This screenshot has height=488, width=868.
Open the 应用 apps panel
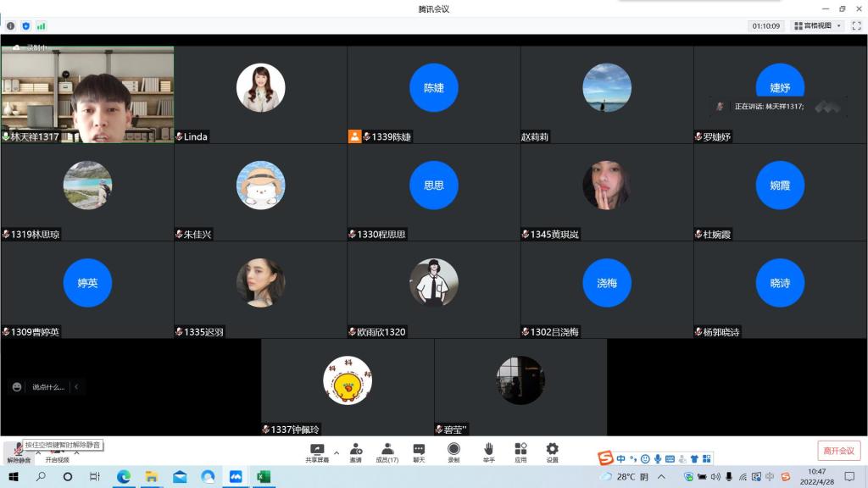(520, 452)
